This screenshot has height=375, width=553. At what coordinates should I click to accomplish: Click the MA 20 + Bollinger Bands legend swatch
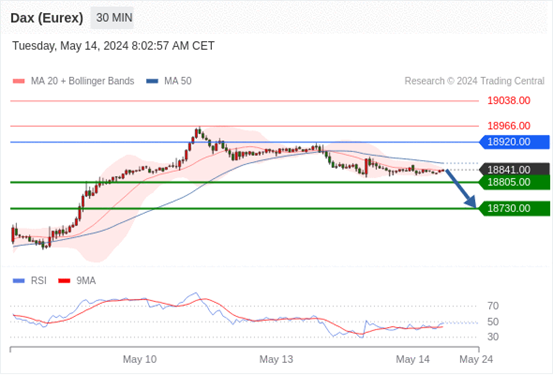coord(19,81)
